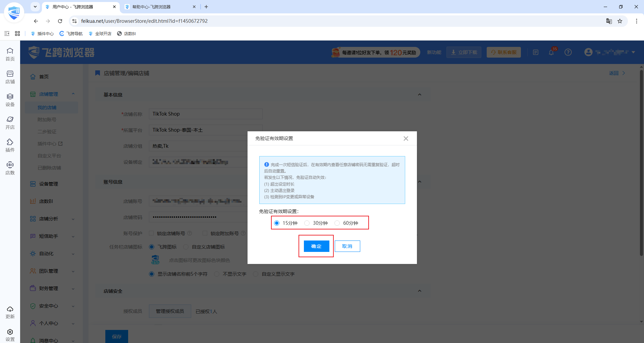The height and width of the screenshot is (343, 644).
Task: Click the 飞跨浏览器 logo in the header
Action: coord(62,52)
